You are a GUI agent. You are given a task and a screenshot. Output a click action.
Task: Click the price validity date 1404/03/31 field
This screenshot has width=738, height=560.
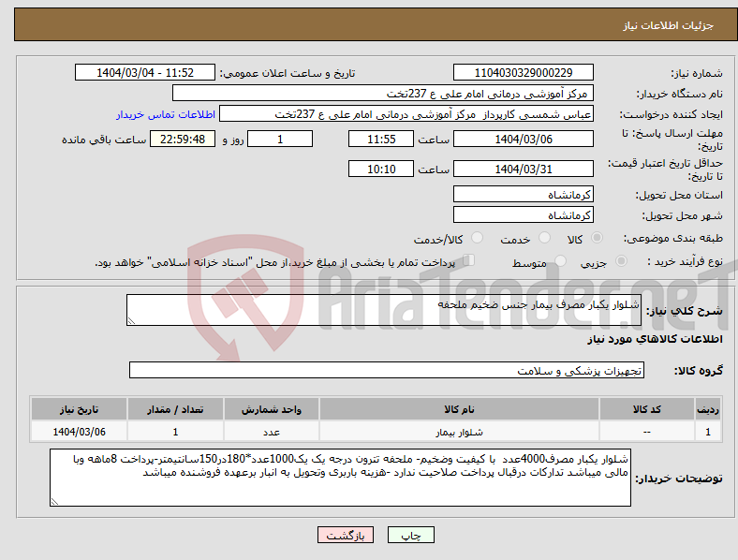point(524,169)
